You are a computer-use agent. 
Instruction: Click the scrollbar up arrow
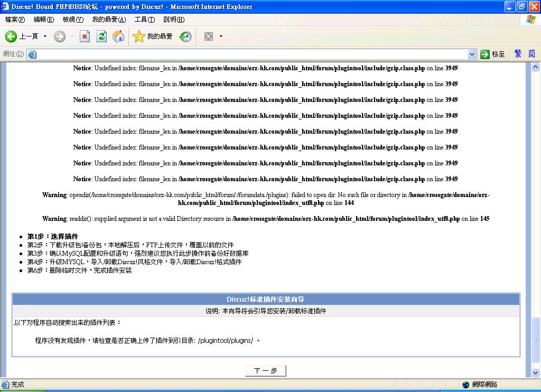point(535,67)
